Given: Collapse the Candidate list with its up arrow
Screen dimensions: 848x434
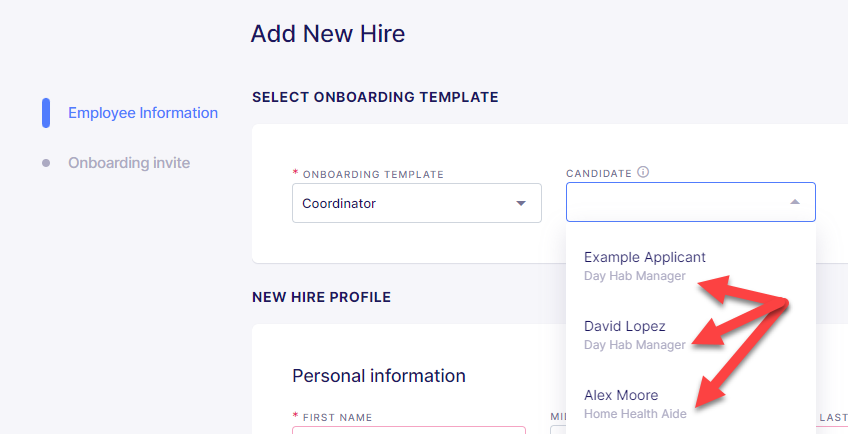Looking at the screenshot, I should pyautogui.click(x=794, y=202).
